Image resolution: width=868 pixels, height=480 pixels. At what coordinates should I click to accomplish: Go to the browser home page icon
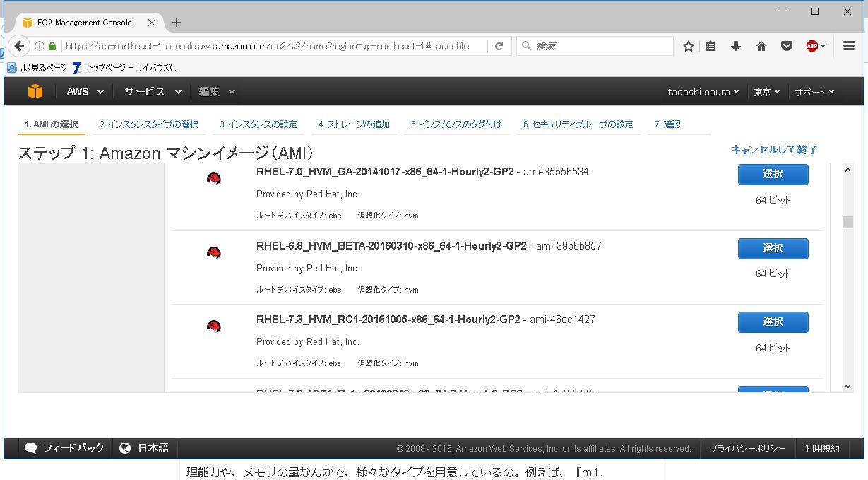click(761, 46)
